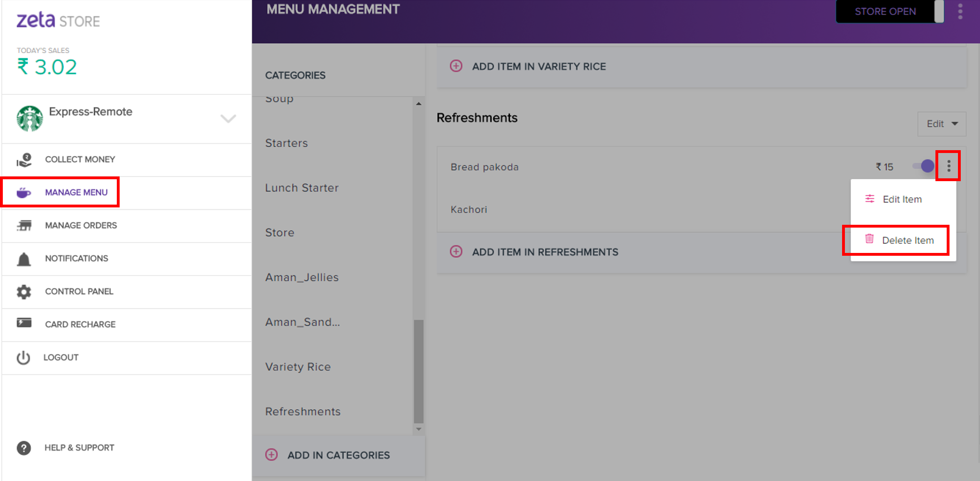Viewport: 980px width, 481px height.
Task: Click Add in Categories button
Action: (338, 455)
